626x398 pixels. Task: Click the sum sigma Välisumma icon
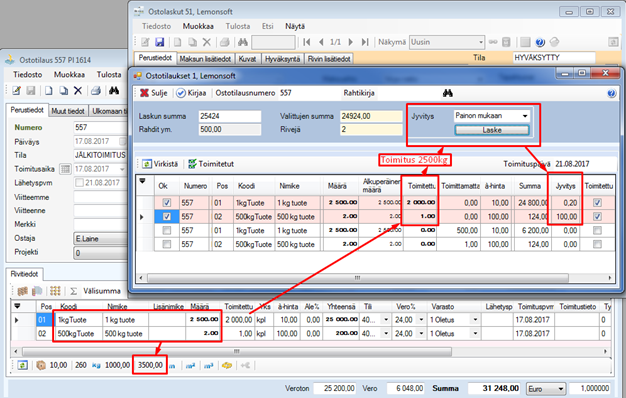coord(73,291)
